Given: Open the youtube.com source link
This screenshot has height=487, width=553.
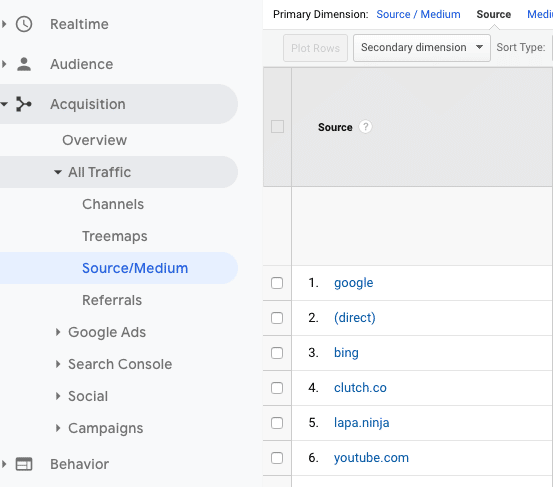Looking at the screenshot, I should 371,458.
